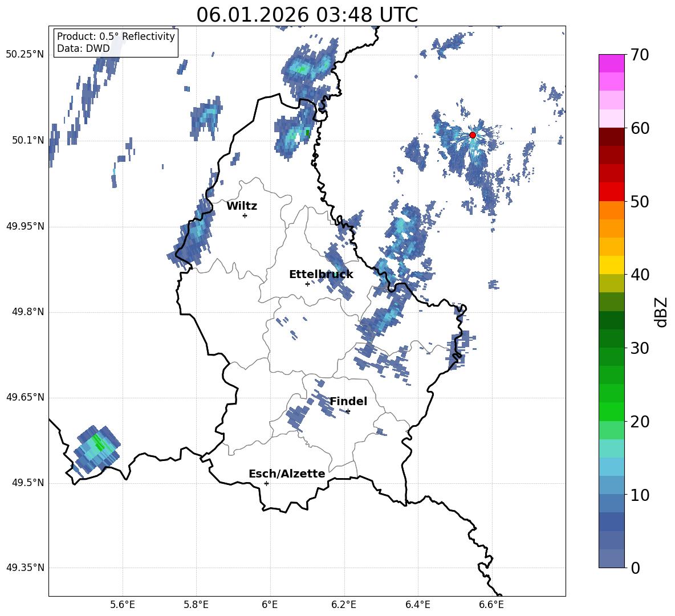Click the 49.95°N latitude label

click(25, 226)
